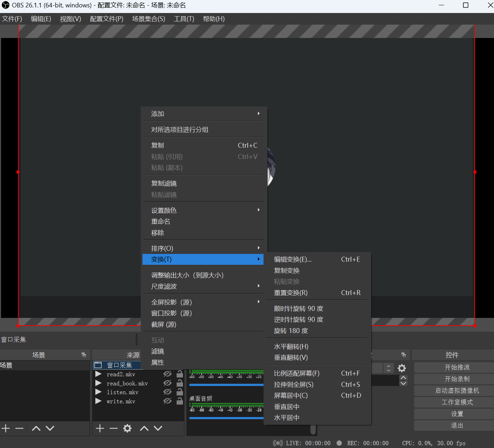Add a new source with the plus icon
Viewport: 494px width, 448px height.
click(100, 428)
